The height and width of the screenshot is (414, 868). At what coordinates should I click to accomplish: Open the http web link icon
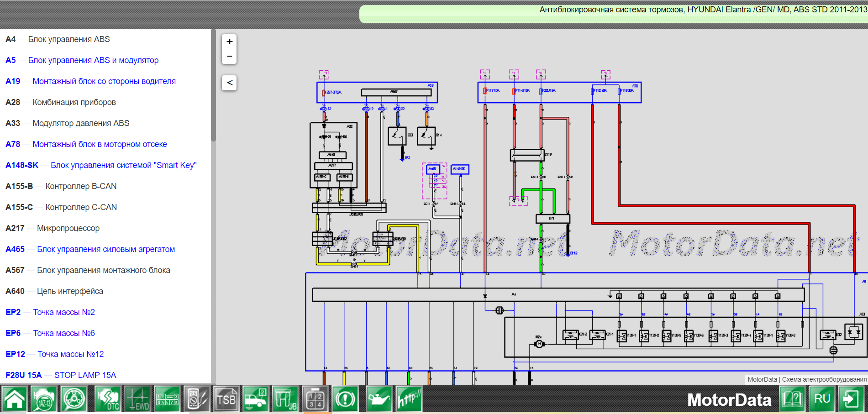click(x=409, y=399)
